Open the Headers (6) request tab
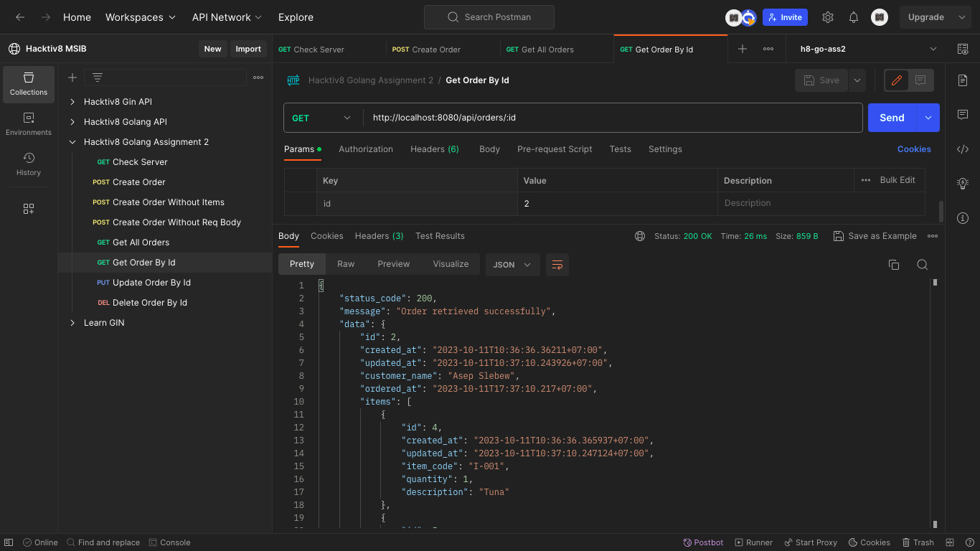This screenshot has width=980, height=551. coord(435,149)
